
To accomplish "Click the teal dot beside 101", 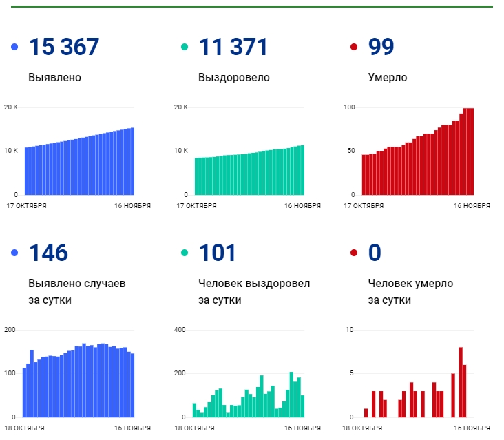I will coord(185,253).
